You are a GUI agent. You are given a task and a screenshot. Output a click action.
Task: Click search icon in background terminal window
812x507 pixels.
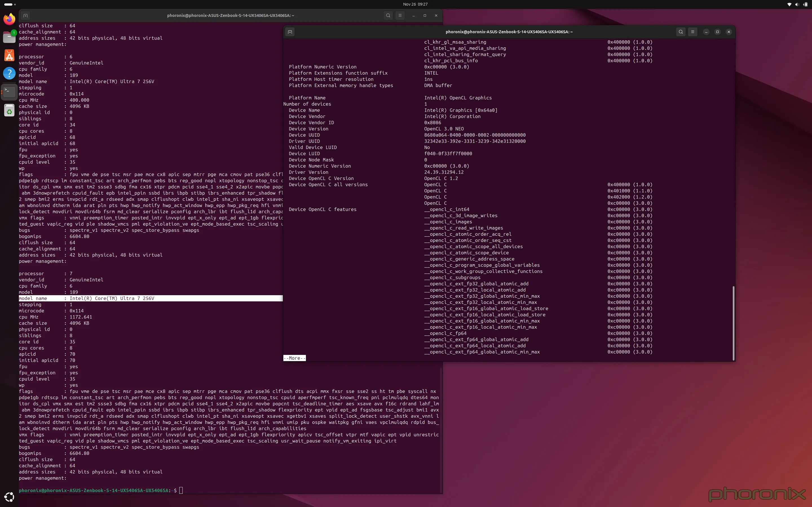pos(388,15)
